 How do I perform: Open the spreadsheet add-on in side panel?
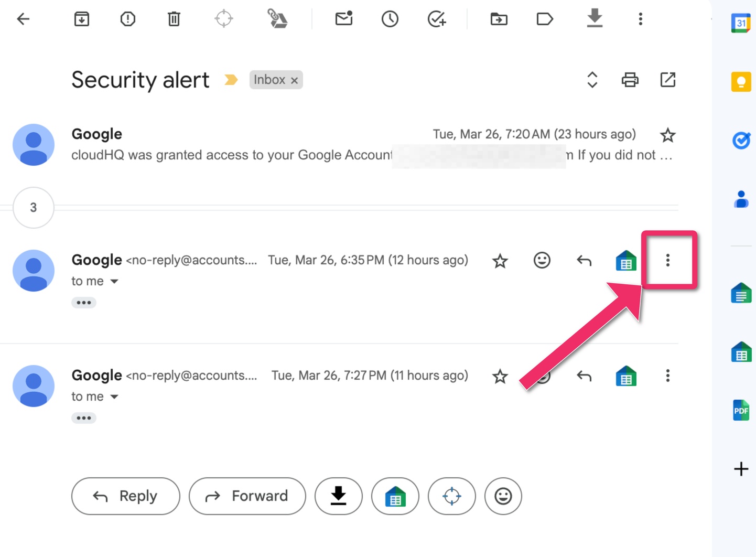(x=741, y=352)
